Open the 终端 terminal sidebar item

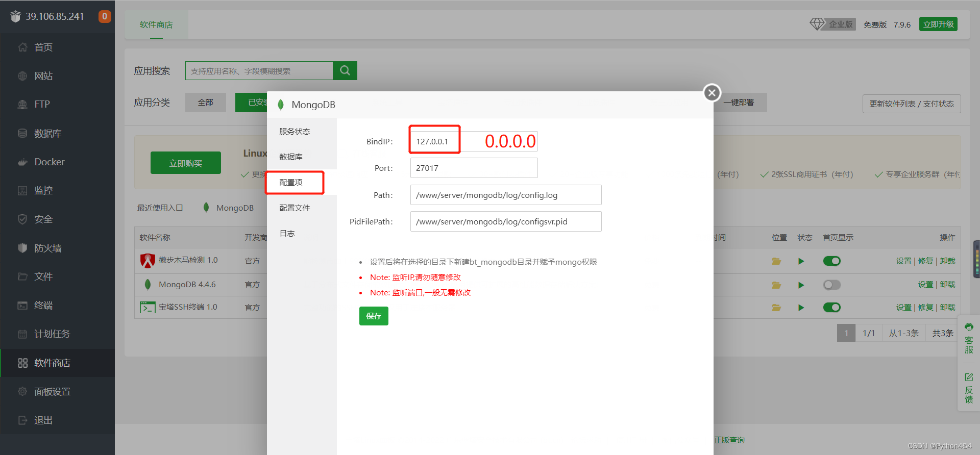click(x=57, y=306)
